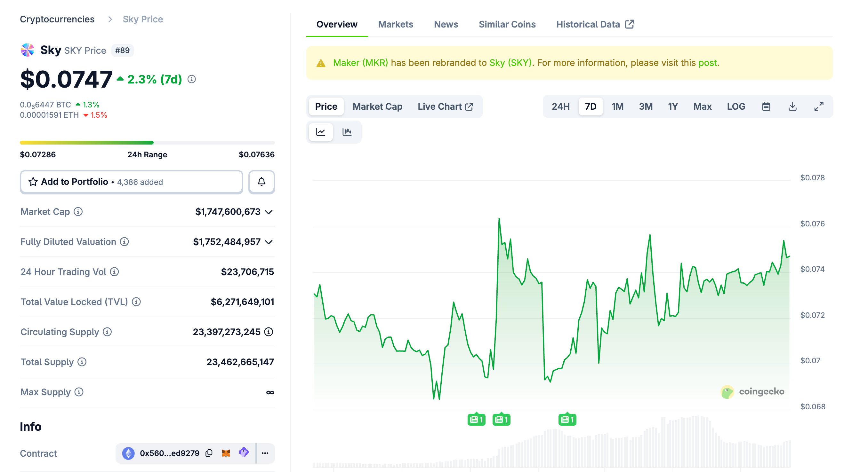
Task: Expand Fully Diluted Valuation details
Action: 269,242
